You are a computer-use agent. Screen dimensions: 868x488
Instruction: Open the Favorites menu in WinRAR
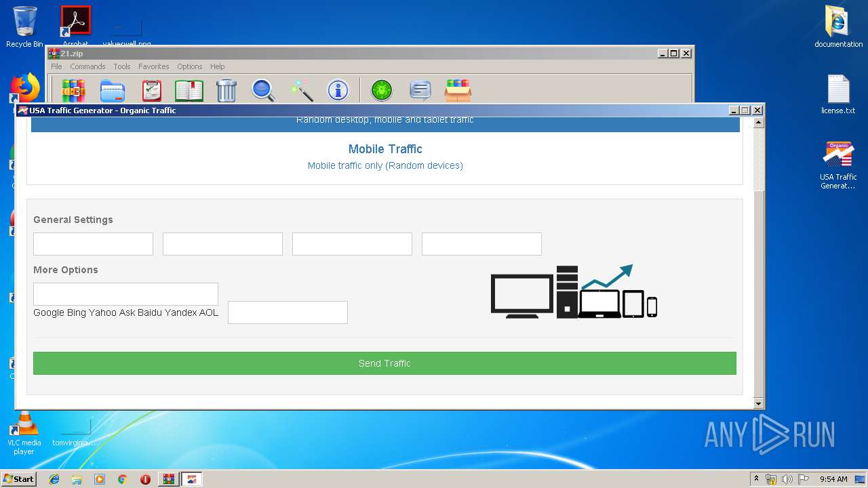pyautogui.click(x=154, y=66)
